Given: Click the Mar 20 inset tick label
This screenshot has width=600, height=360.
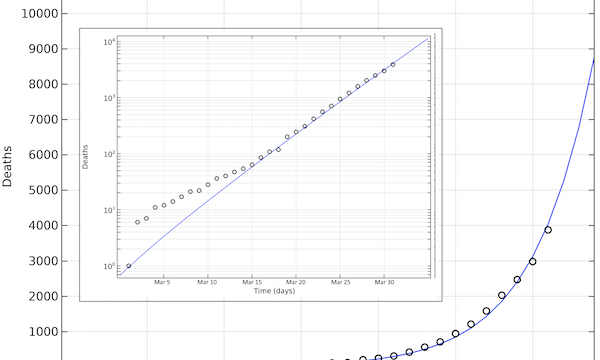Looking at the screenshot, I should click(296, 282).
